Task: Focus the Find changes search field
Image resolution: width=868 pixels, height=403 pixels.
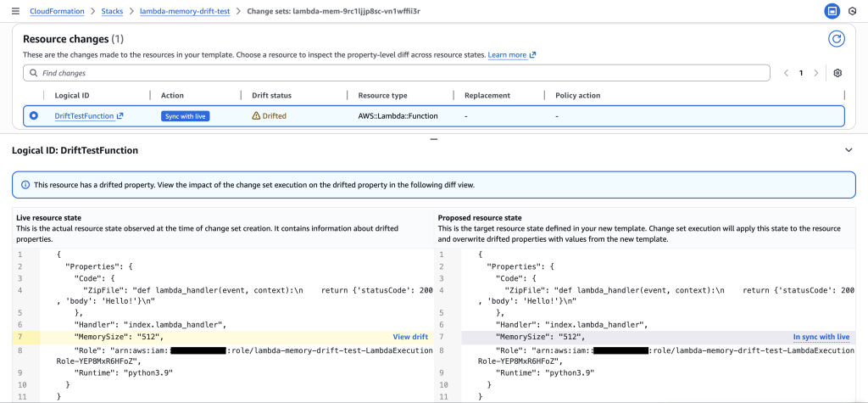Action: point(398,74)
